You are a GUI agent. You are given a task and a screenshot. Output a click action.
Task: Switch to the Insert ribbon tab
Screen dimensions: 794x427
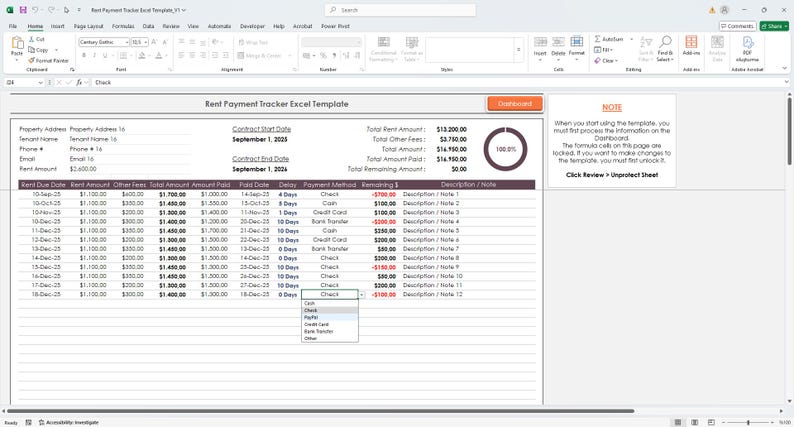(57, 26)
